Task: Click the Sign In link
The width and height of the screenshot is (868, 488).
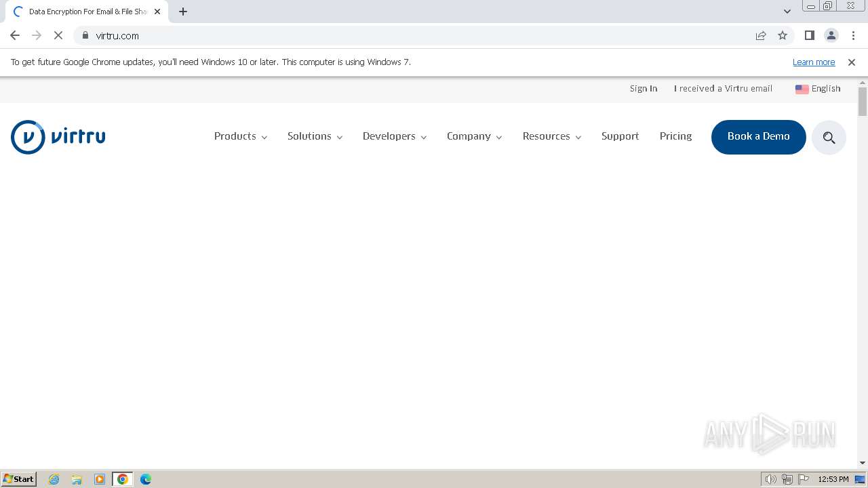Action: pyautogui.click(x=644, y=89)
